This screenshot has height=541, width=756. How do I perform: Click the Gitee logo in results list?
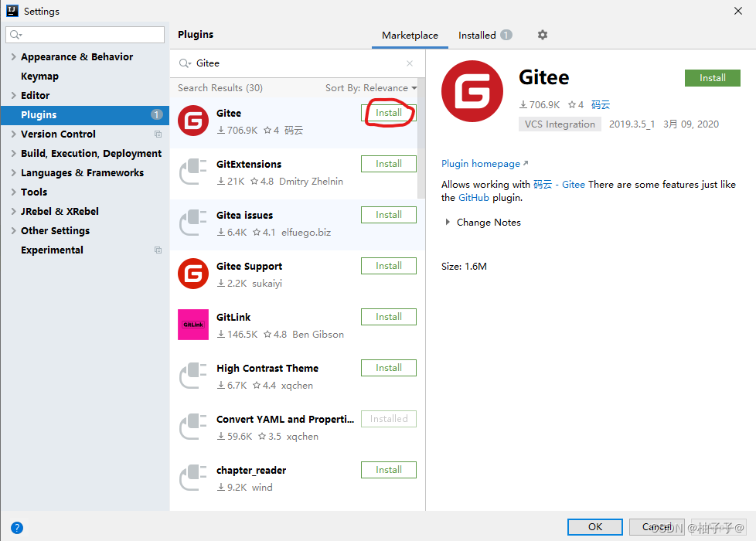click(192, 121)
